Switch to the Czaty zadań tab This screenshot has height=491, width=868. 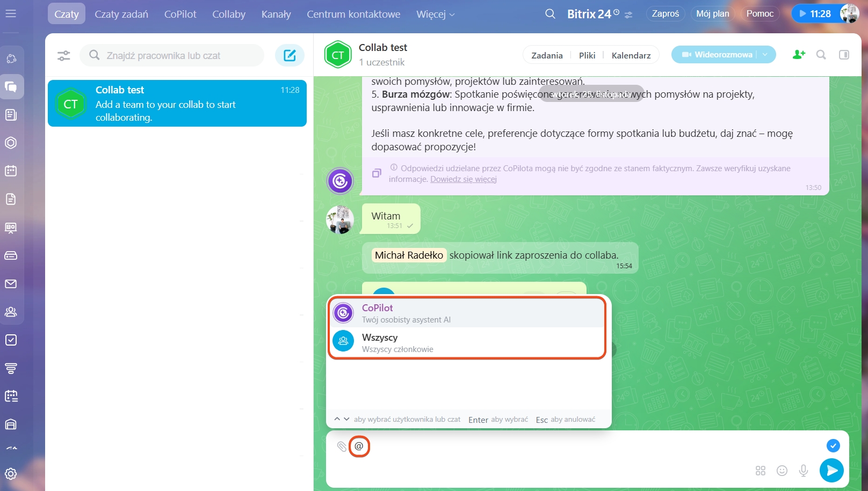(x=121, y=14)
